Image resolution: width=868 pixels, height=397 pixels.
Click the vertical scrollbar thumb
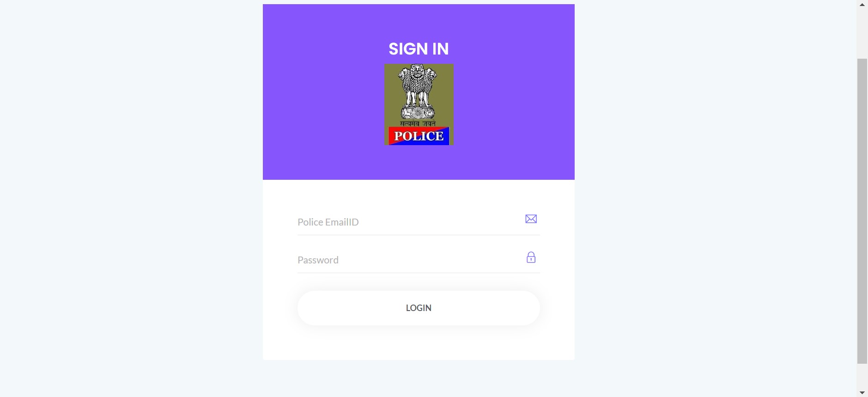862,211
